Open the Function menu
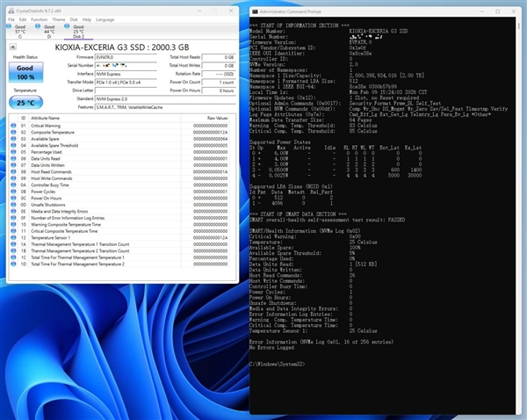527x420 pixels. pyautogui.click(x=39, y=18)
